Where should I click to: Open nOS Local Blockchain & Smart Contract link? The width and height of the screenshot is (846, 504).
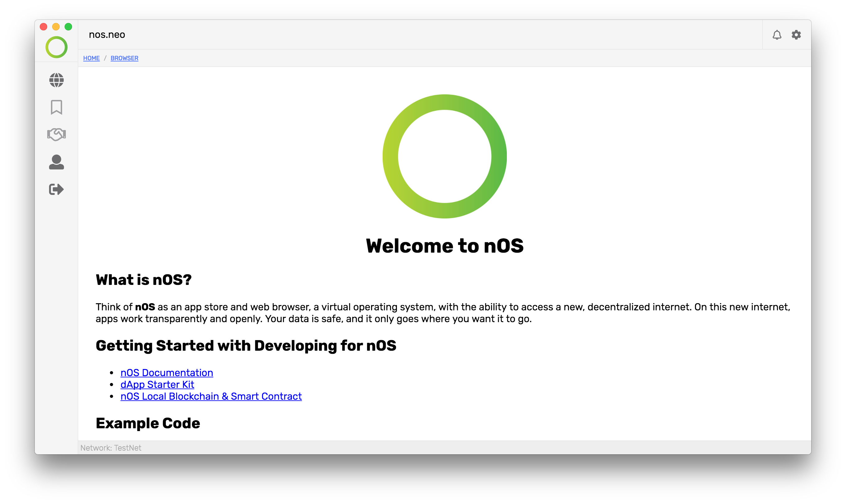(x=211, y=396)
